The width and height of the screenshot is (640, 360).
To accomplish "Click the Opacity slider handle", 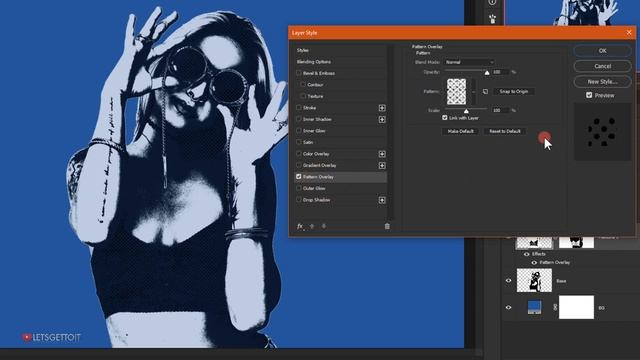I will point(487,73).
